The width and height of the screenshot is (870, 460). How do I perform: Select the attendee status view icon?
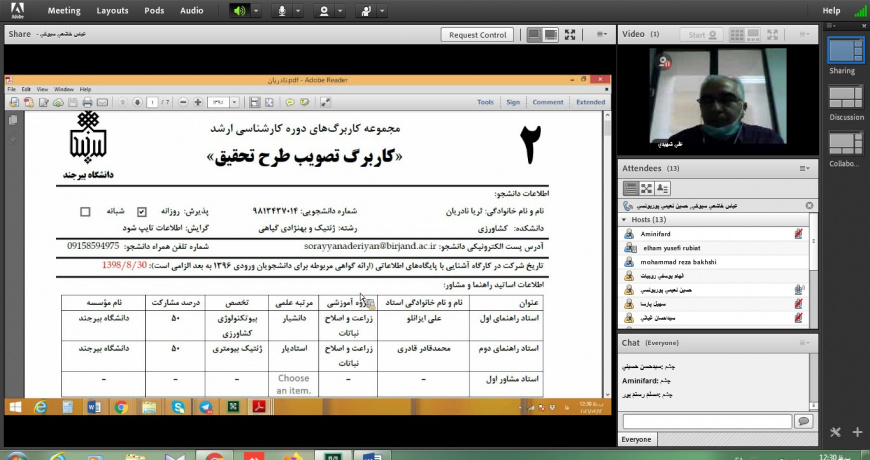(662, 189)
